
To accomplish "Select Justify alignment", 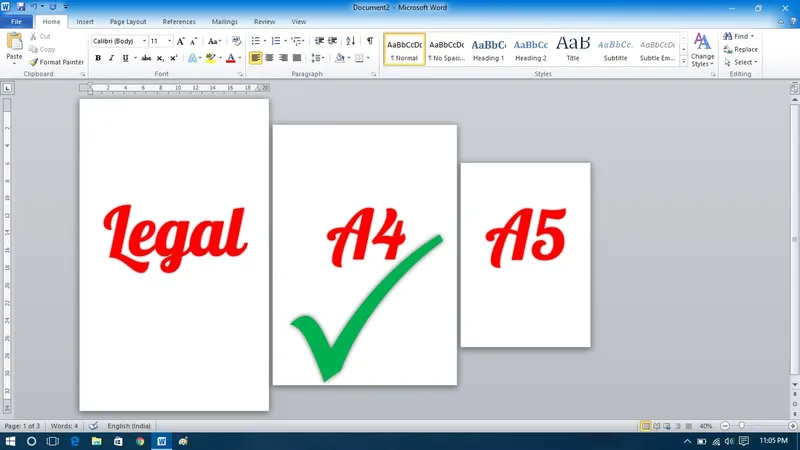I will (297, 58).
